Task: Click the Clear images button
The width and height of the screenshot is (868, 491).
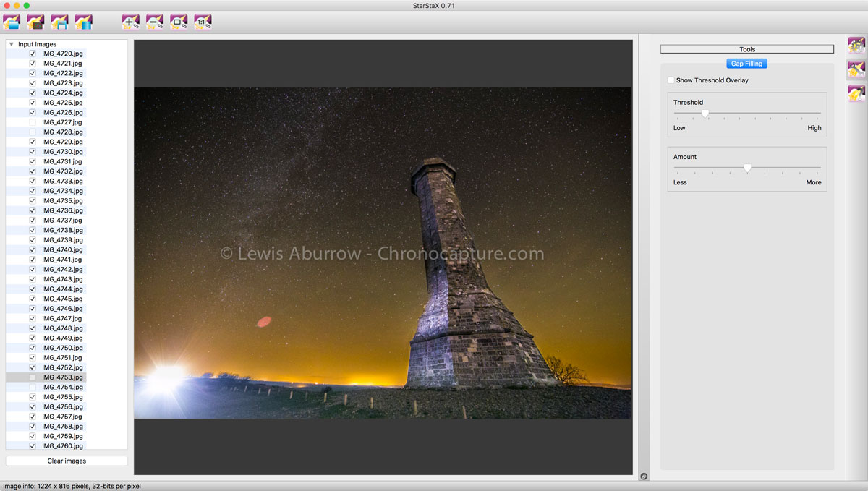Action: (67, 461)
